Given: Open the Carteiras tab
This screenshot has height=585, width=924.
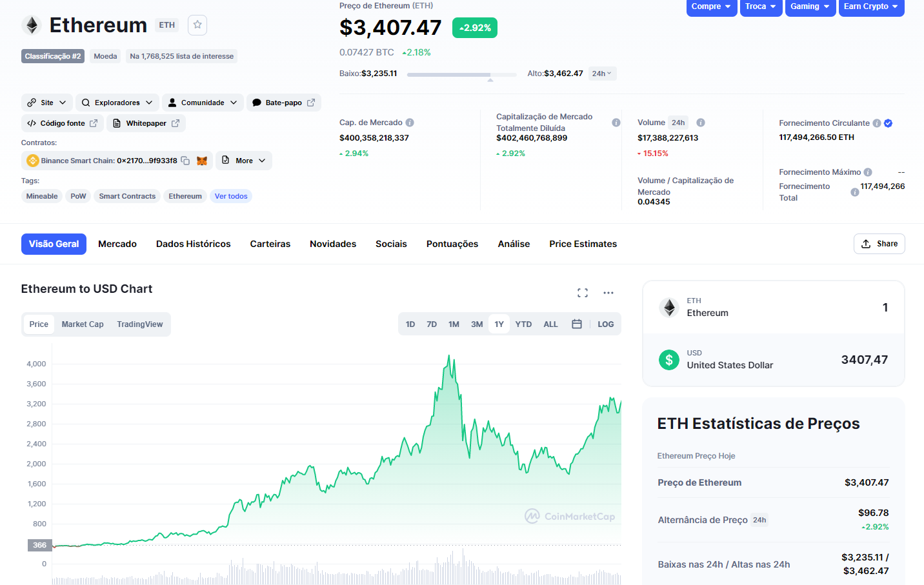Looking at the screenshot, I should tap(270, 244).
